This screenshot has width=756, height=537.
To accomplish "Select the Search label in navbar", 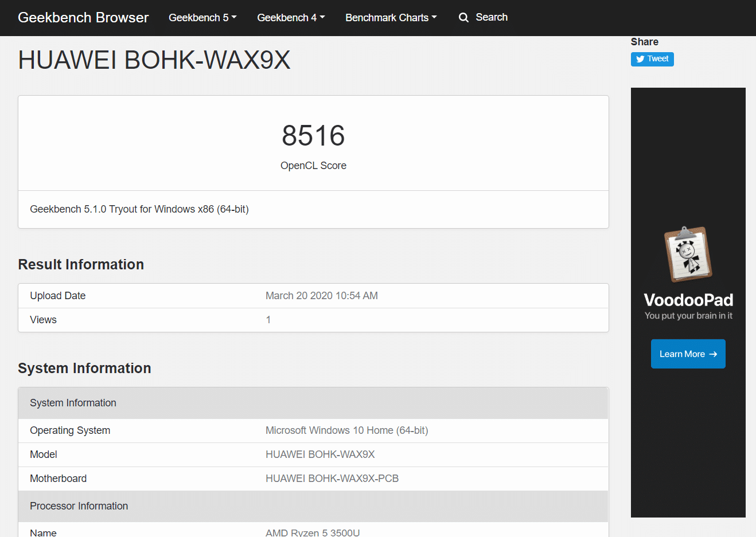I will point(491,17).
